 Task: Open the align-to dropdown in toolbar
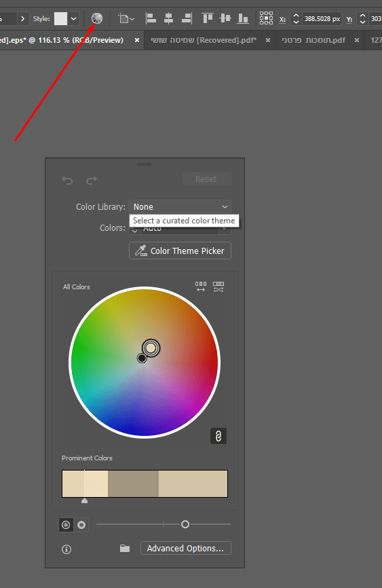point(126,18)
